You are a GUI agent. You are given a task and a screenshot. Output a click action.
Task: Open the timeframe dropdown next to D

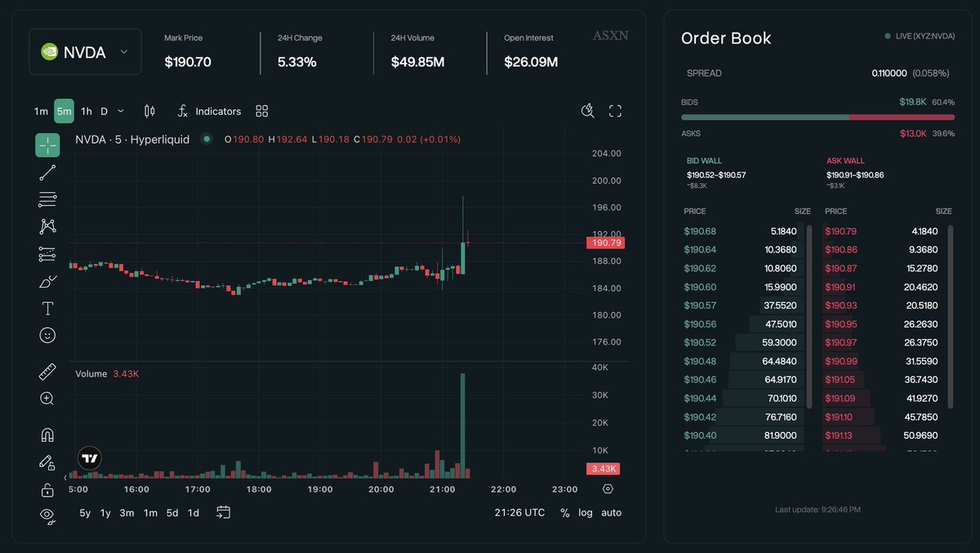pyautogui.click(x=120, y=111)
